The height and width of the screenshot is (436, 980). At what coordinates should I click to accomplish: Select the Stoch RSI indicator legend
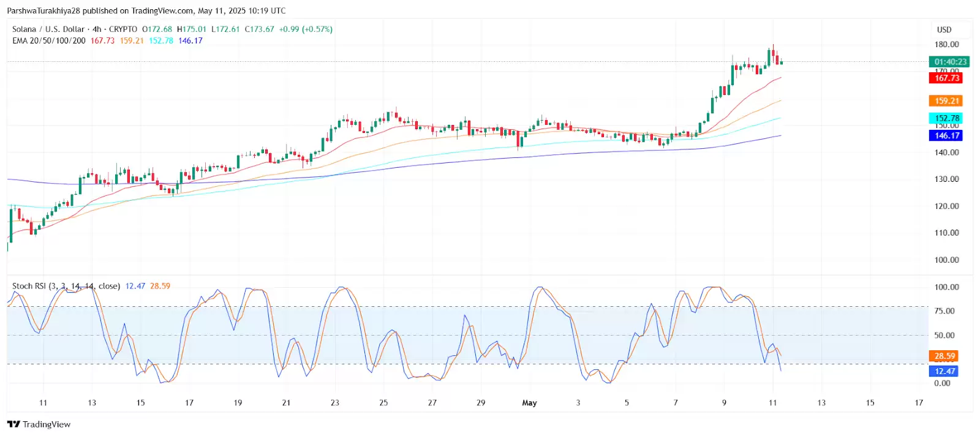(x=66, y=286)
